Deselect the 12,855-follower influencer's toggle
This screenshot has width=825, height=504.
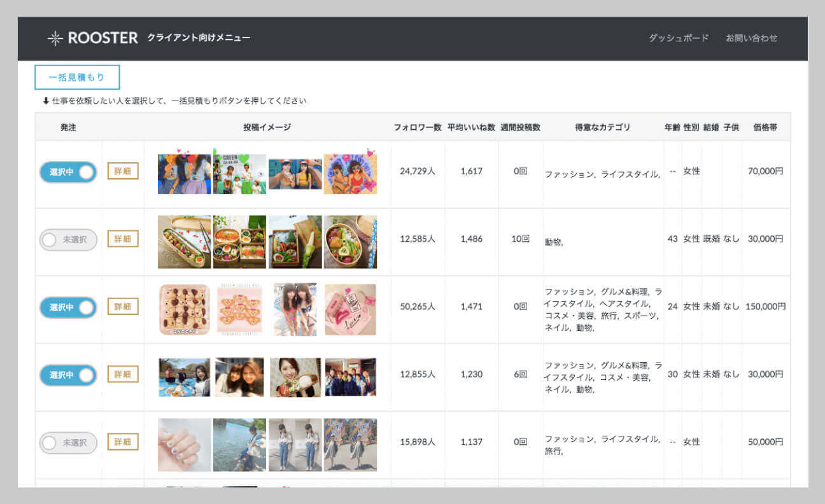click(x=67, y=375)
